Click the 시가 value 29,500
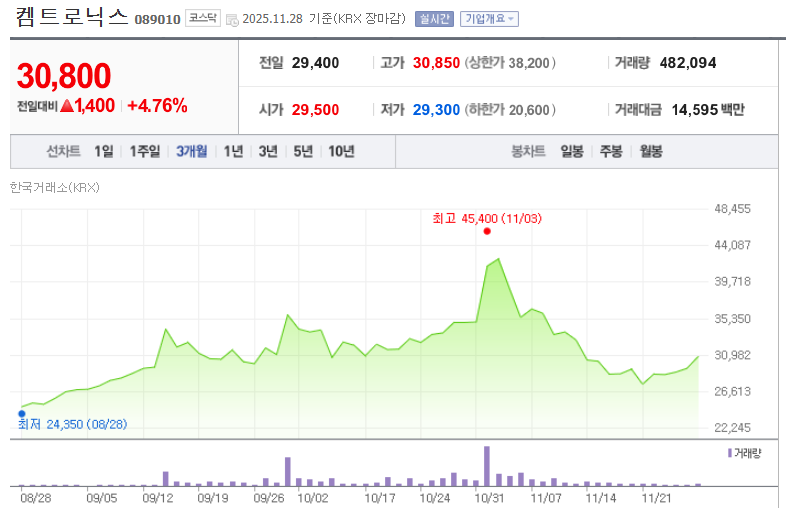Screen dimensions: 786x508 (315, 109)
